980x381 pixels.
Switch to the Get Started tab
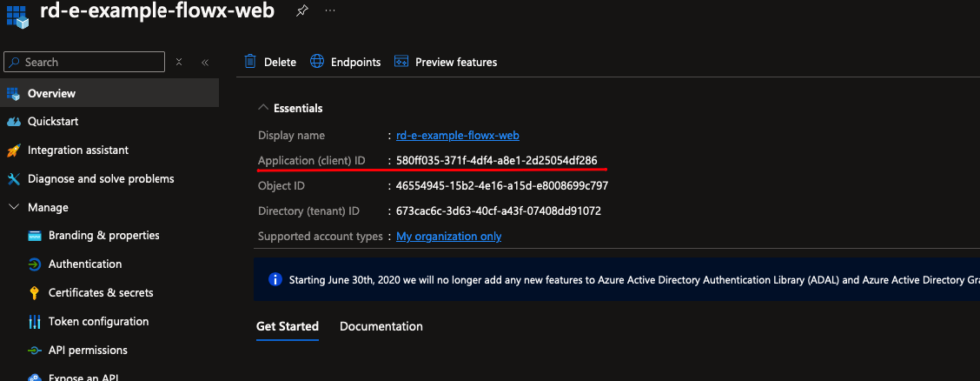pyautogui.click(x=288, y=326)
